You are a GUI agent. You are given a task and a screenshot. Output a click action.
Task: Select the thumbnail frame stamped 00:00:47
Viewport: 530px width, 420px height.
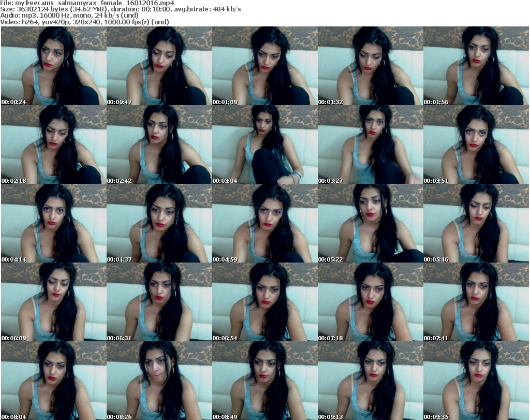click(159, 66)
